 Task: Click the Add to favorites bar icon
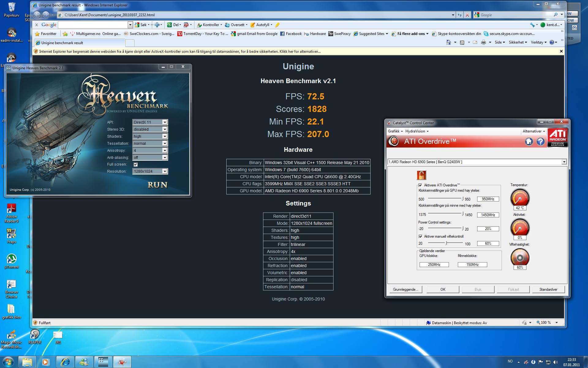coord(65,34)
